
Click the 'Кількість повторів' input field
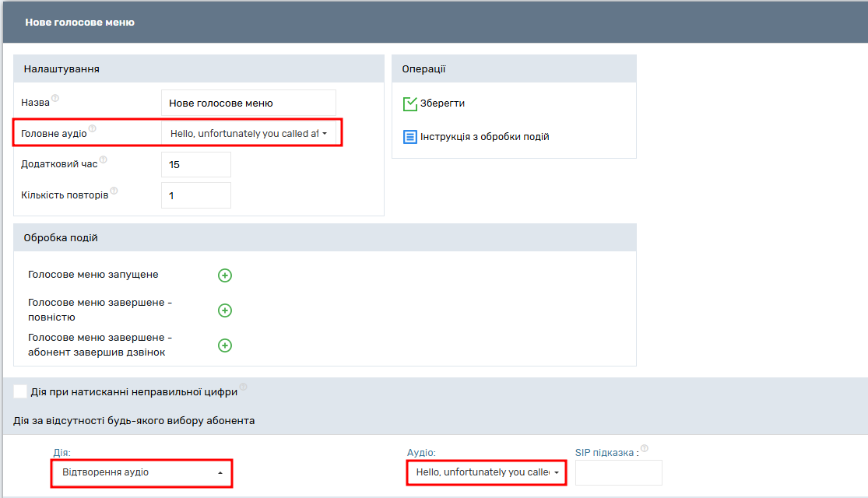pyautogui.click(x=196, y=196)
